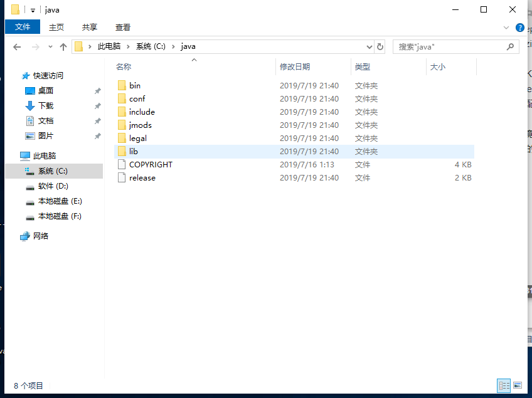532x398 pixels.
Task: Switch to the 查看 ribbon tab
Action: (122, 27)
